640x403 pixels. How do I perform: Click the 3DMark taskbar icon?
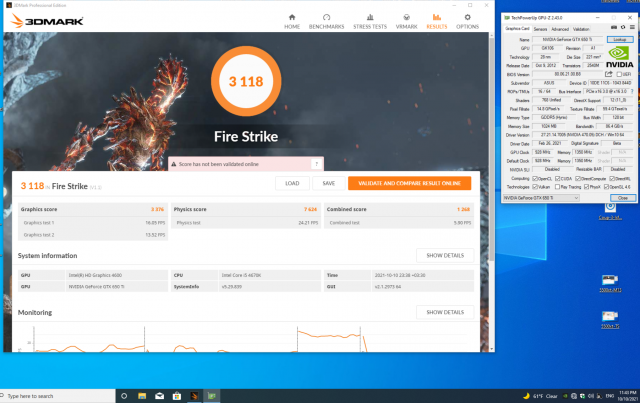(x=194, y=396)
